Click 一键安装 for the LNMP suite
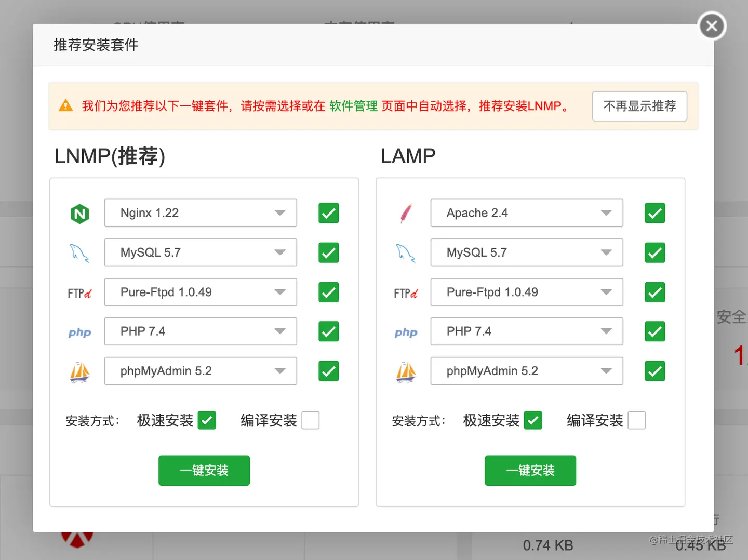 click(x=204, y=470)
